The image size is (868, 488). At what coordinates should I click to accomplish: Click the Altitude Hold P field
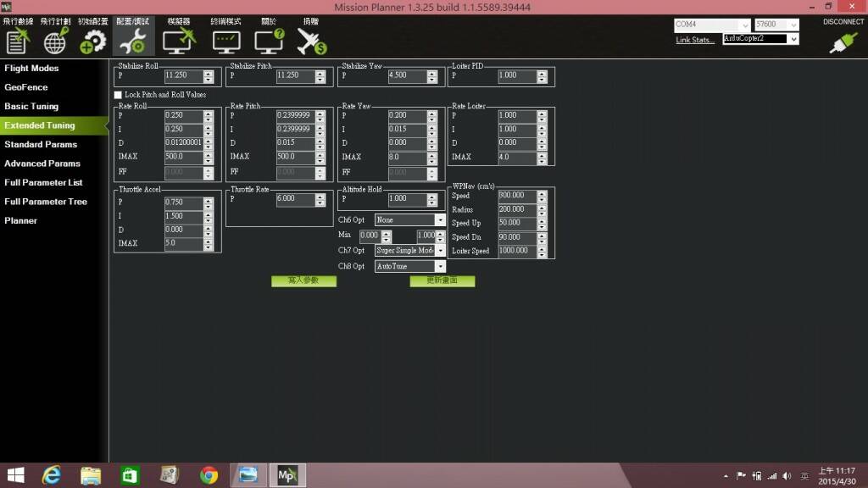tap(408, 198)
